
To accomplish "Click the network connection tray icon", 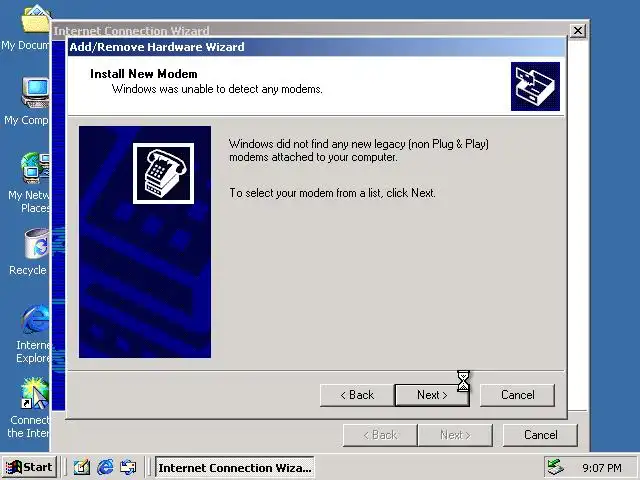I will pos(555,467).
